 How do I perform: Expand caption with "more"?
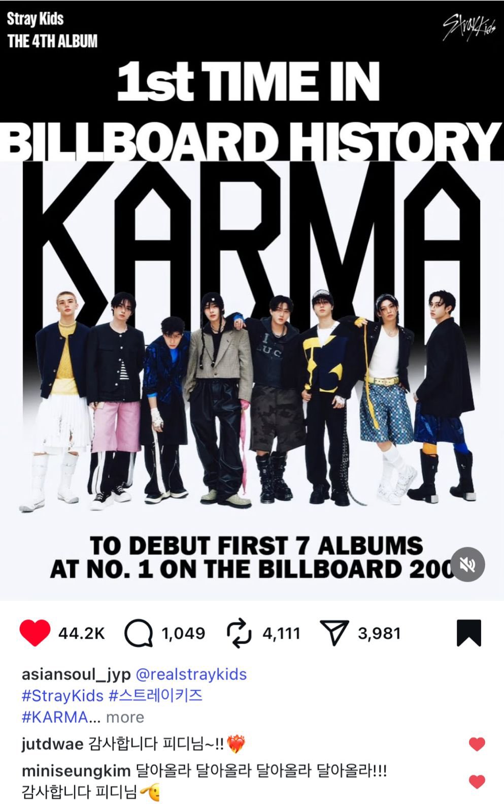[125, 717]
